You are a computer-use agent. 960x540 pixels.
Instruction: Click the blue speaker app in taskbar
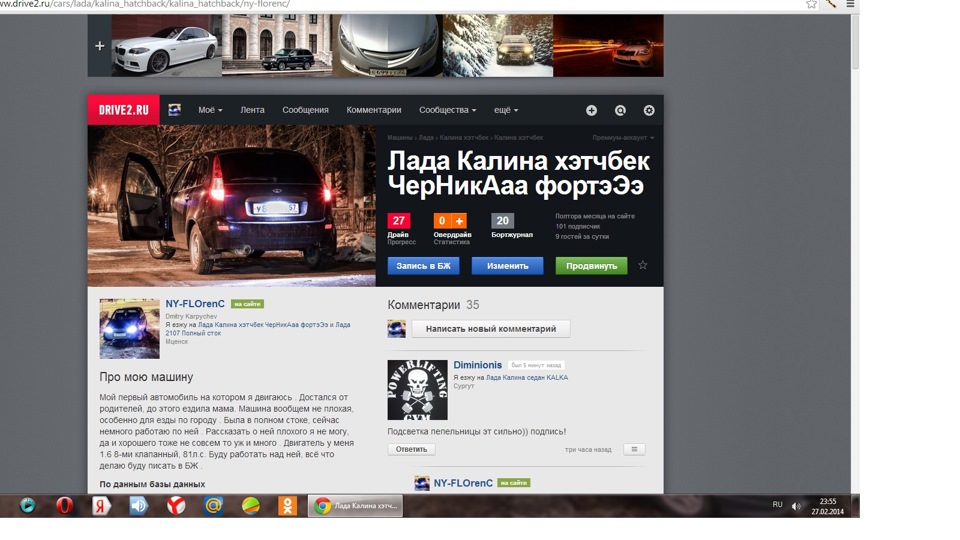139,506
